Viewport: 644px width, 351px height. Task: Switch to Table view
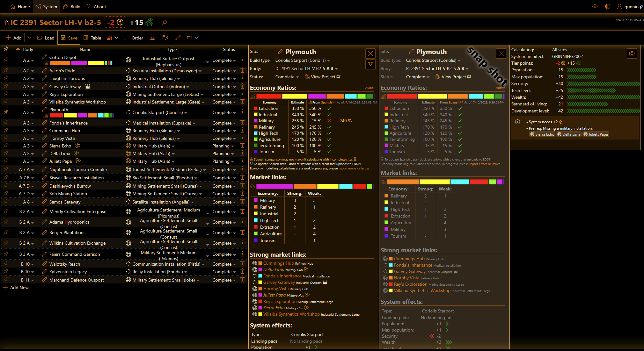point(92,38)
